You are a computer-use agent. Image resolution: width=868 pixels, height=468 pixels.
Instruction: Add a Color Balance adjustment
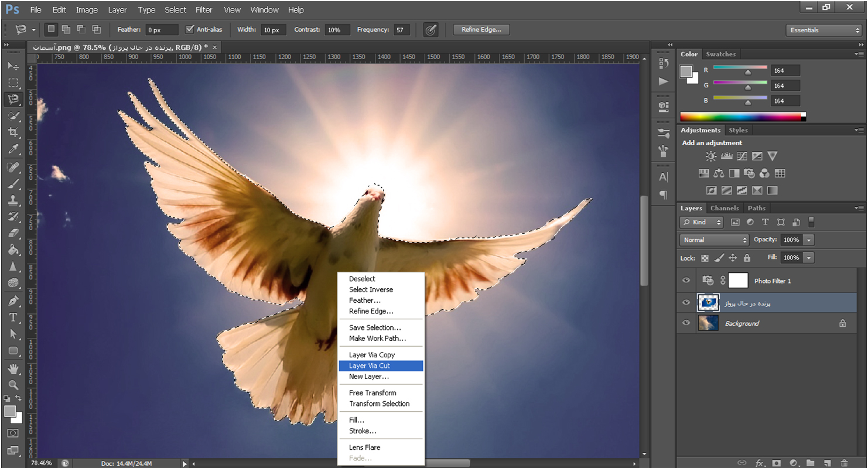(719, 173)
